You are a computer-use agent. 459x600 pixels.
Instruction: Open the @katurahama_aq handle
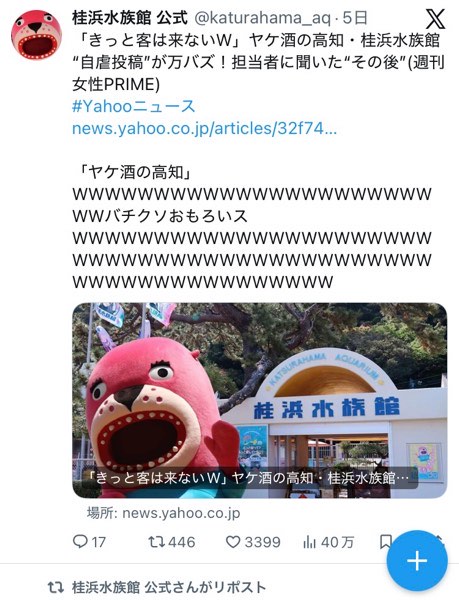263,18
